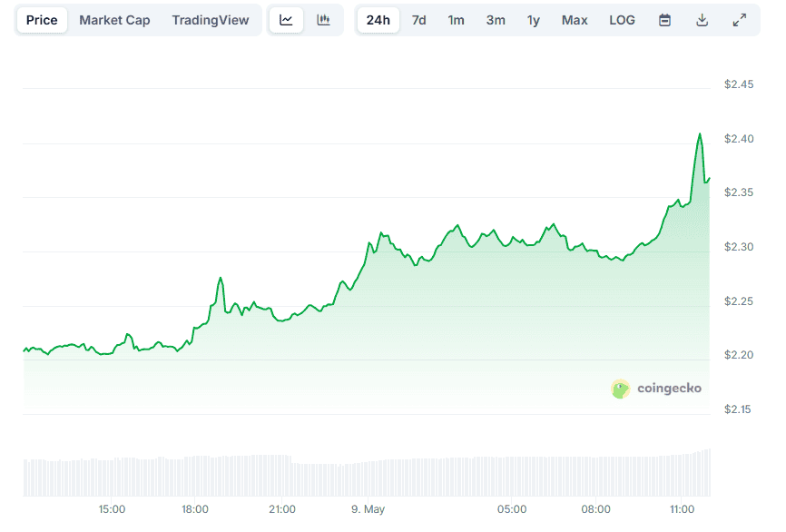Expand chart to fullscreen
Screen dimensions: 786x532
point(740,20)
